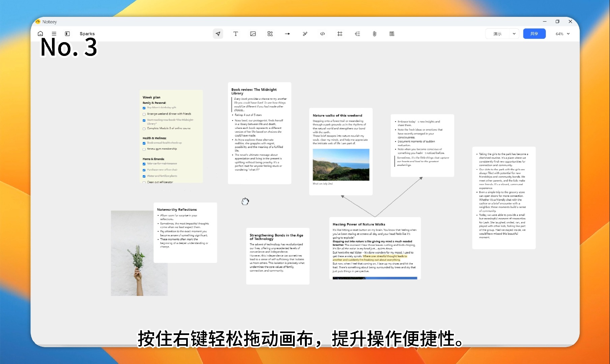Select 'Strengthening Bonds in the Age of Technology' heading

[276, 237]
